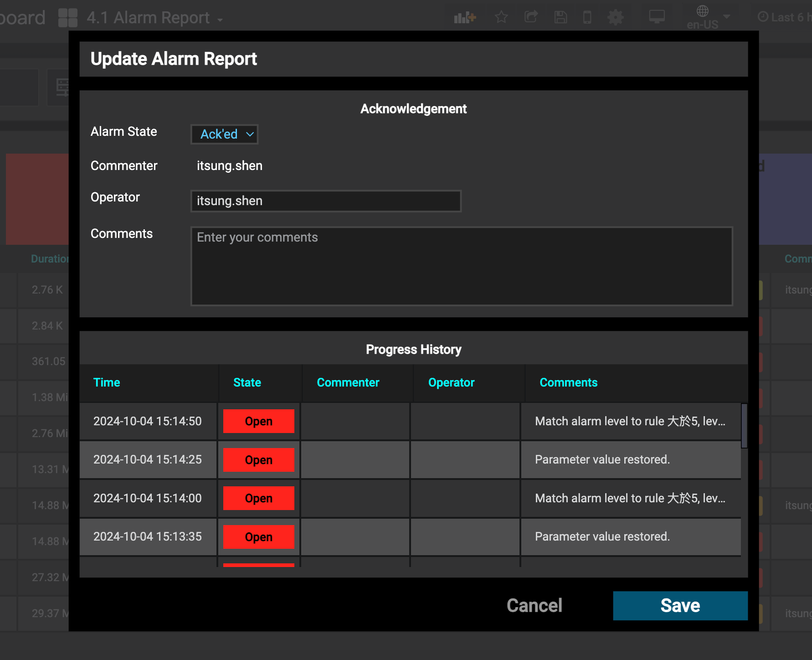Open the time range picker clock icon

point(764,17)
